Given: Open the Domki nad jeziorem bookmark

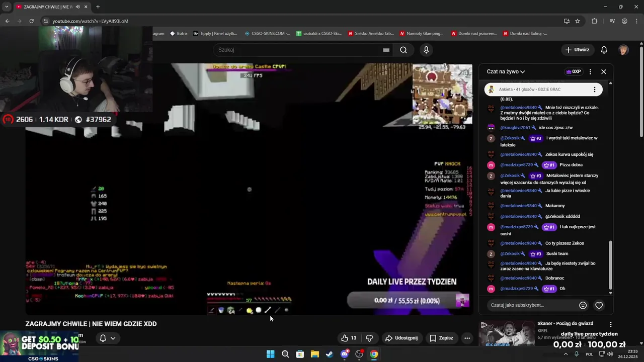Looking at the screenshot, I should 474,34.
